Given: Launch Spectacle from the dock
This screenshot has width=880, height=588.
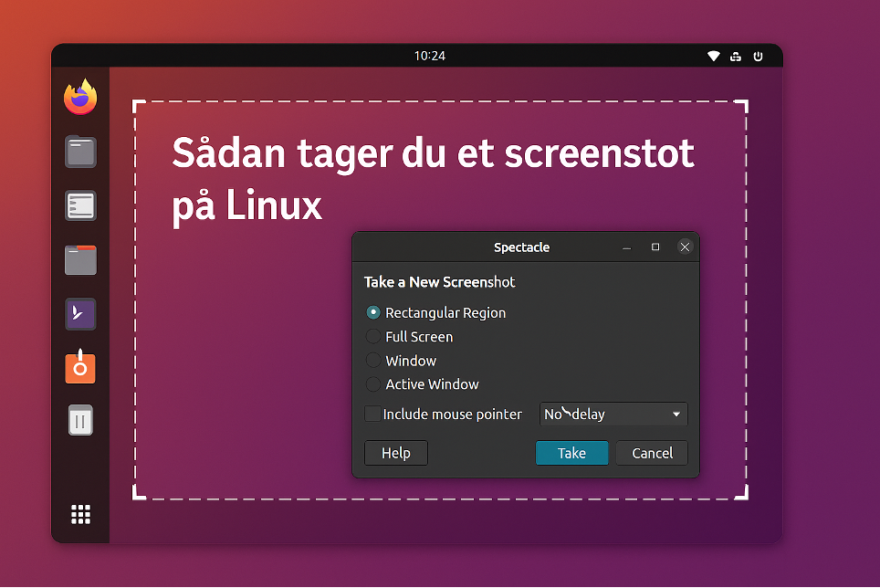Looking at the screenshot, I should coord(80,367).
